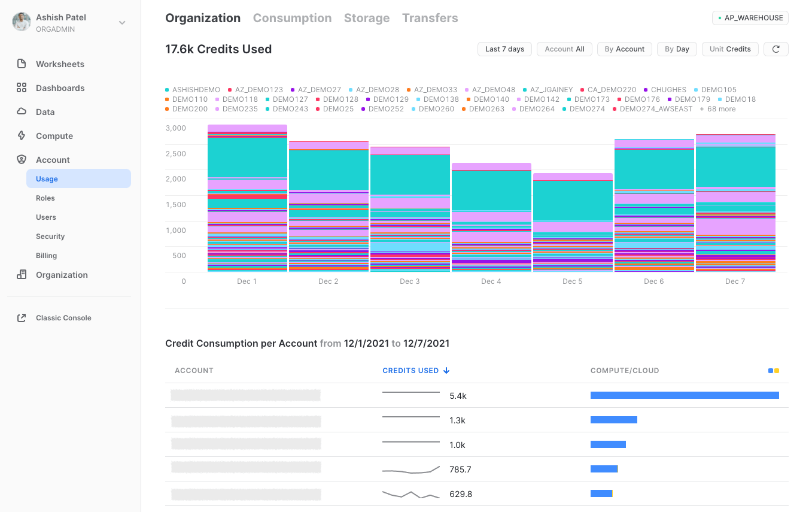Open the Account All filter
Screen dimensions: 812x512
564,49
